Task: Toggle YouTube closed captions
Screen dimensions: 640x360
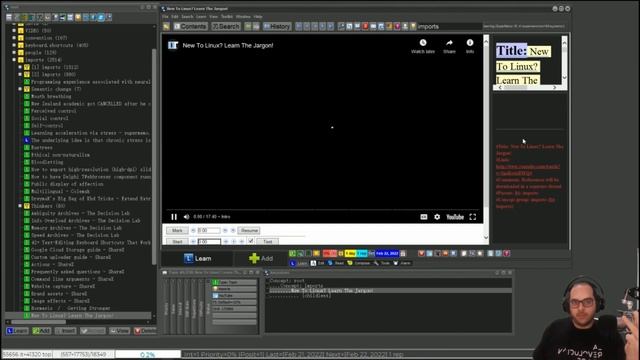Action: coord(424,217)
